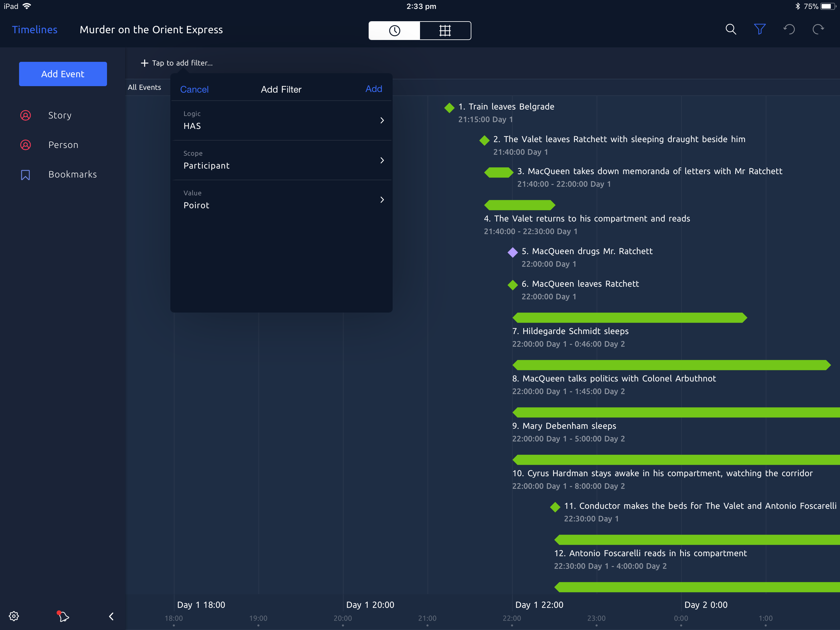840x630 pixels.
Task: Click the '21:15:00 Day 1' timestamp
Action: pyautogui.click(x=485, y=120)
